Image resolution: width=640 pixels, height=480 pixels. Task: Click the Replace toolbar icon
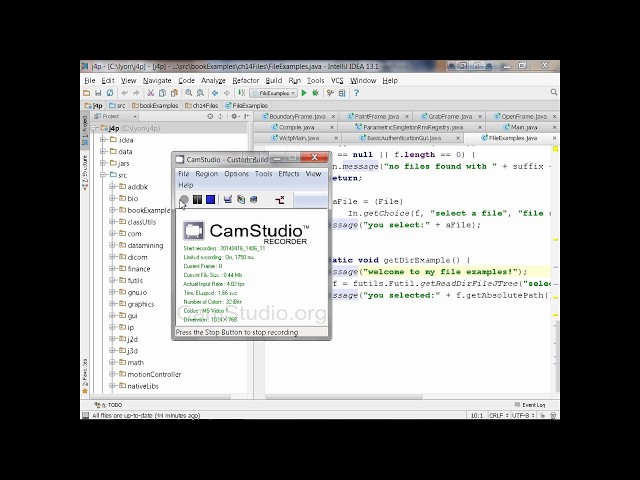coord(200,93)
